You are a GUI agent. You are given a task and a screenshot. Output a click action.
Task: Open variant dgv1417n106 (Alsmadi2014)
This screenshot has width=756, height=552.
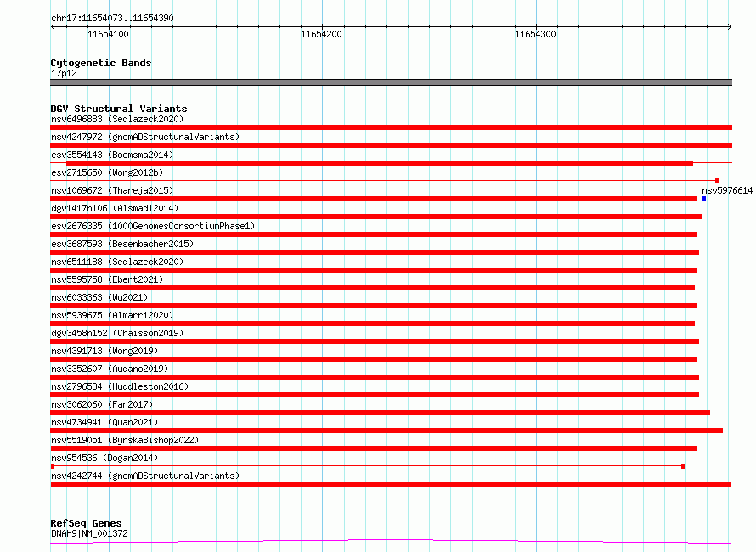click(x=115, y=208)
